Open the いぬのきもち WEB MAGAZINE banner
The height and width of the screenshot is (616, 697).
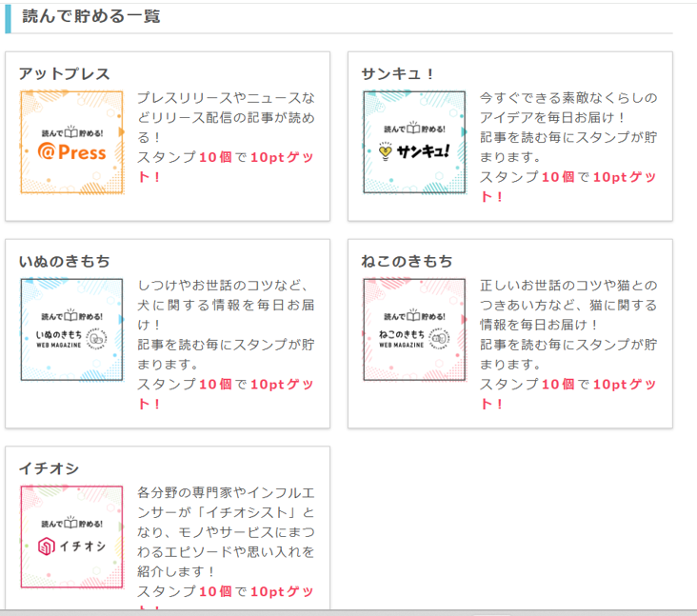[x=72, y=330]
